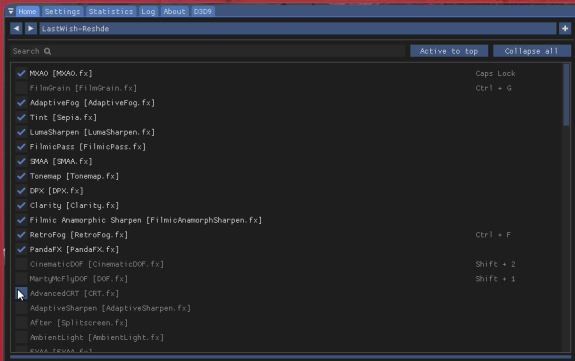Image resolution: width=575 pixels, height=361 pixels.
Task: Toggle off the DPX effect
Action: pyautogui.click(x=21, y=191)
